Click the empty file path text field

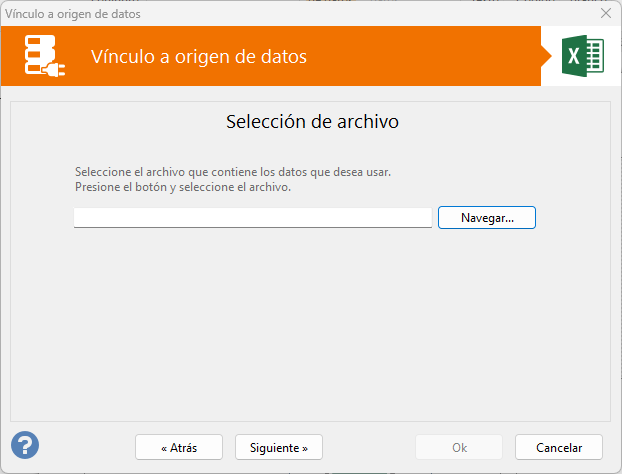(x=253, y=218)
